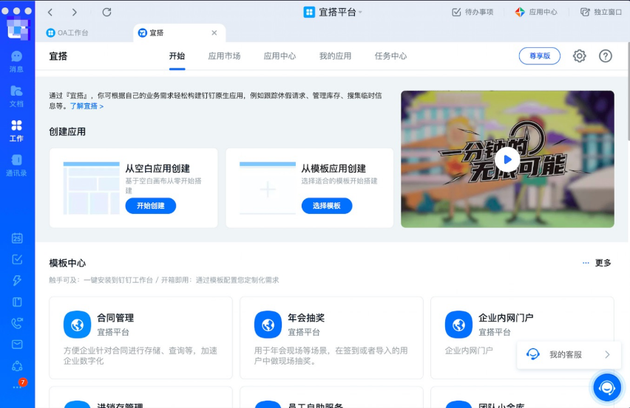Click the 从空白应用创建 heading
Viewport: 630px width, 408px height.
pos(158,168)
